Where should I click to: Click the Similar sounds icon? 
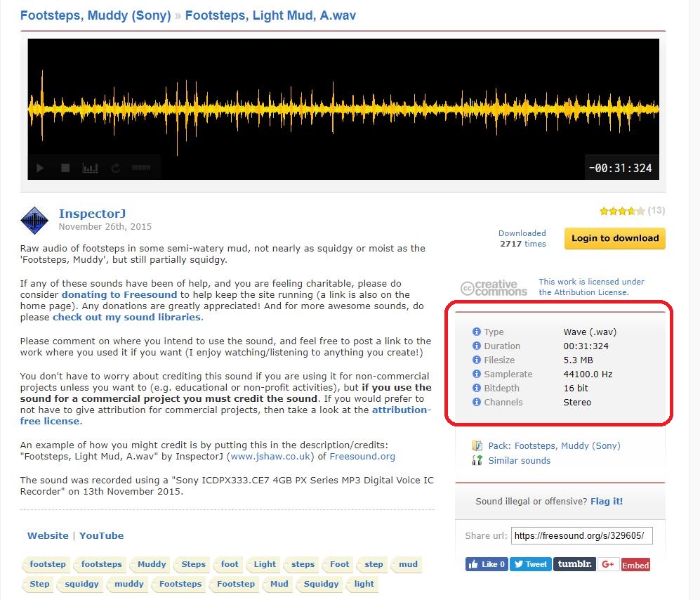click(x=477, y=460)
